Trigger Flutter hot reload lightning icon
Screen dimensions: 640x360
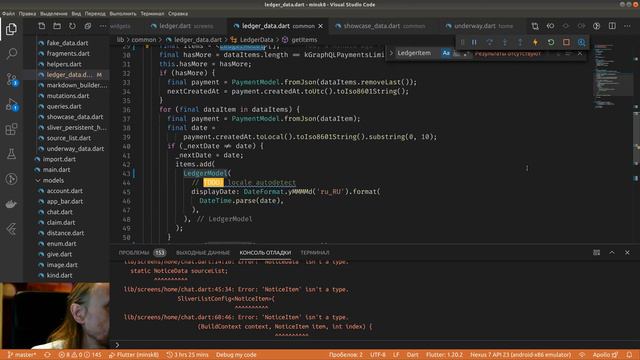535,42
